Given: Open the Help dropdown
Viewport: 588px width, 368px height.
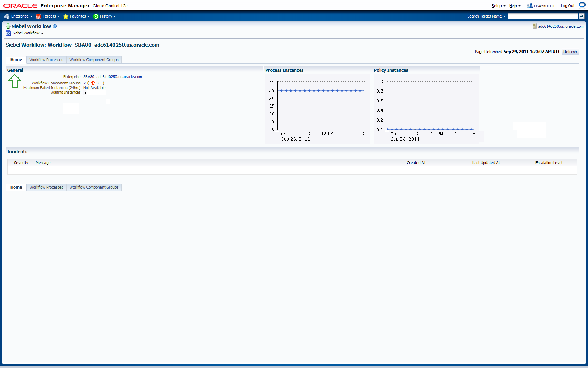Looking at the screenshot, I should 515,6.
